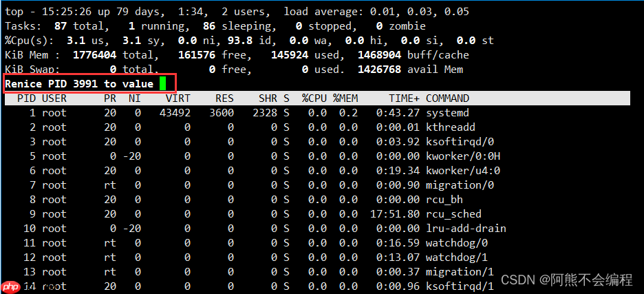Viewport: 644px width, 294px height.
Task: Click the 145924 used memory value
Action: point(289,55)
